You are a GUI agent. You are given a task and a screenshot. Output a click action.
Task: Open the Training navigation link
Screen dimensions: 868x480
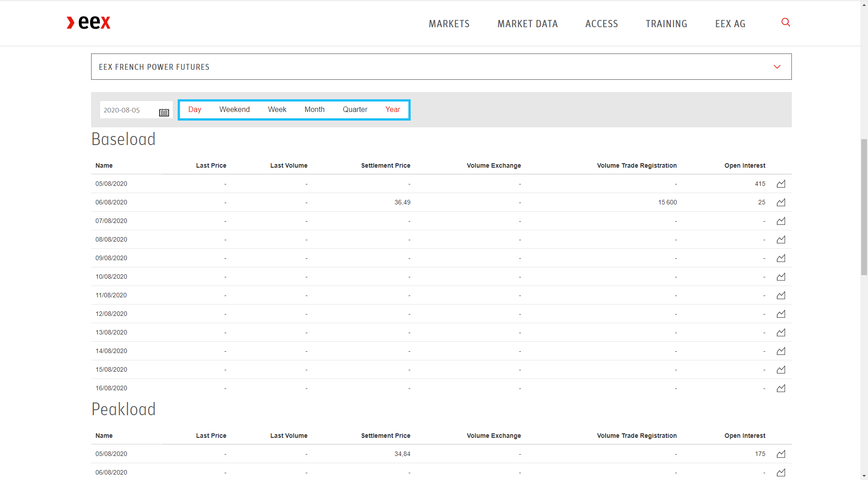pyautogui.click(x=666, y=24)
